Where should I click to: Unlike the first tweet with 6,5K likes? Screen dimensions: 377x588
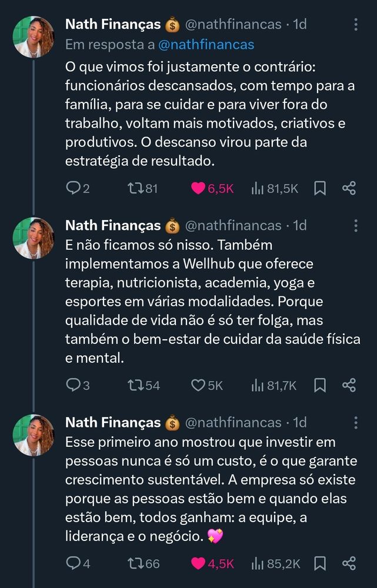198,188
